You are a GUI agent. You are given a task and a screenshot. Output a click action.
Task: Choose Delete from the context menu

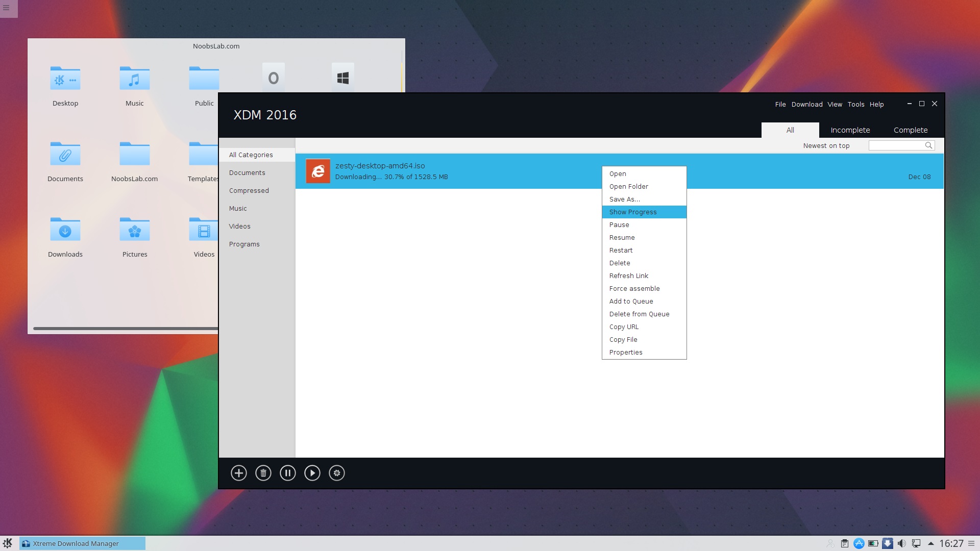[644, 263]
